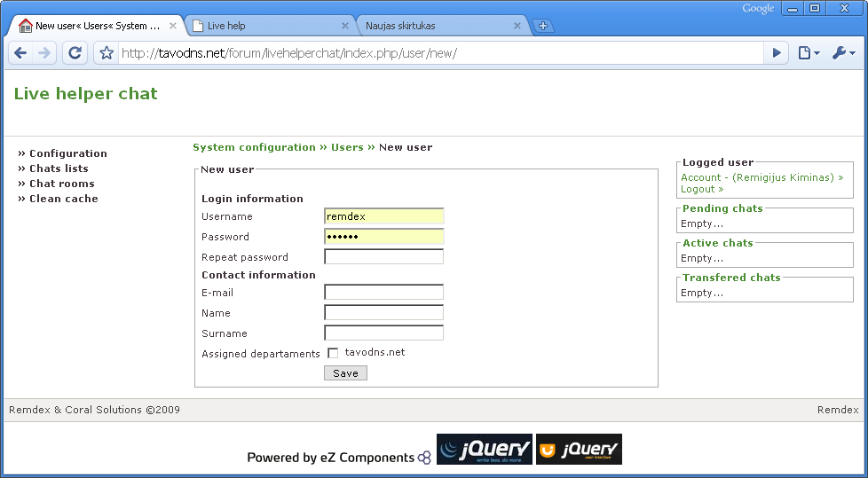This screenshot has width=868, height=478.
Task: Click the browser Back arrow button
Action: tap(20, 53)
